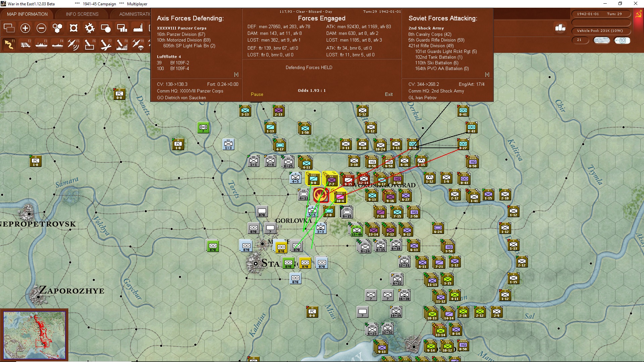Pause the combat resolution

tap(257, 94)
